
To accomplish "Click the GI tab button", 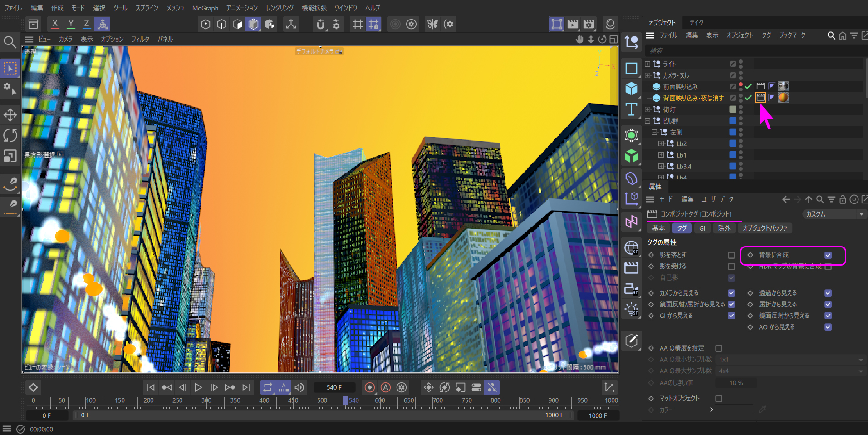I will click(702, 228).
